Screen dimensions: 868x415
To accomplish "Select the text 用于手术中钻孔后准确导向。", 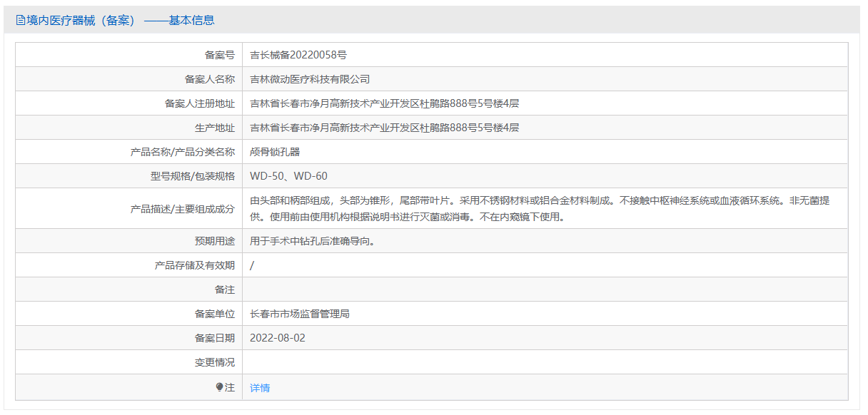I will coord(313,241).
